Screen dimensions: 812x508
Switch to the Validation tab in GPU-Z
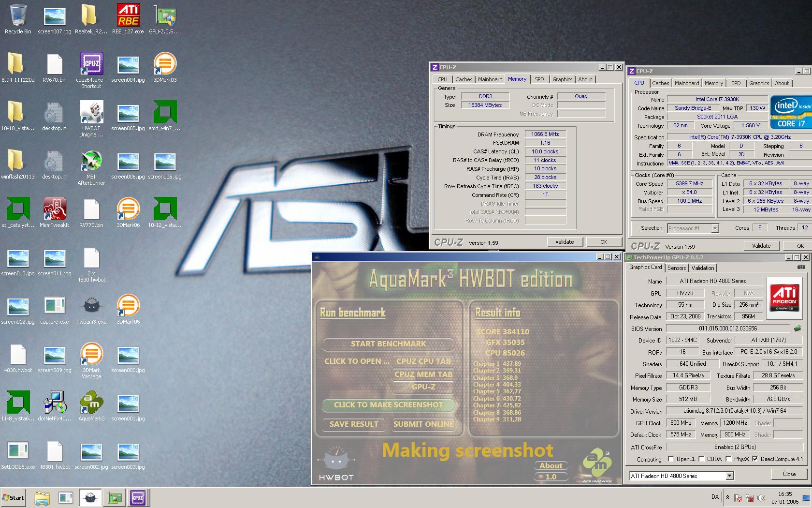coord(703,268)
